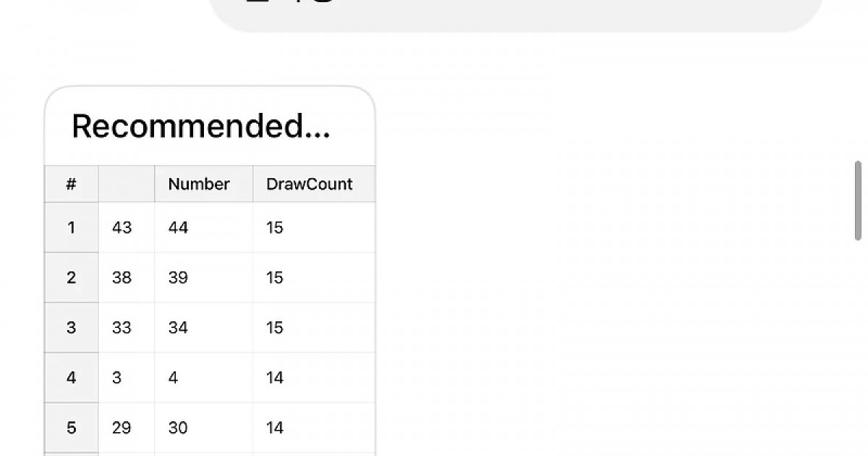Click DrawCount value in row 4
Viewport: 868px width, 456px height.
coord(275,378)
